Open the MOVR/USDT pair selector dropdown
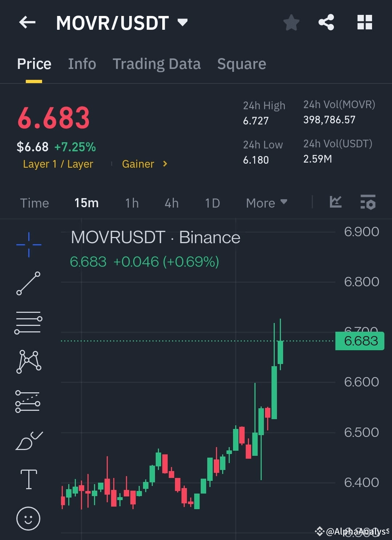The height and width of the screenshot is (540, 392). coord(183,22)
